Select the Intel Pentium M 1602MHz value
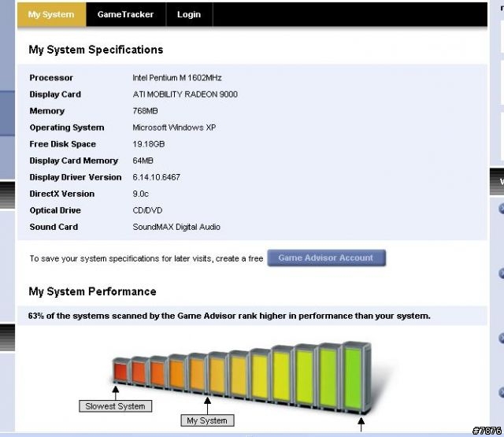Viewport: 504px width, 437px height. click(177, 78)
